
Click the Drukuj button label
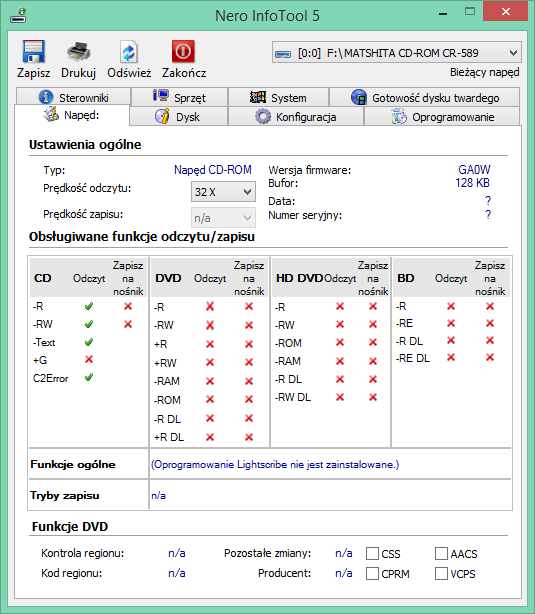coord(78,73)
